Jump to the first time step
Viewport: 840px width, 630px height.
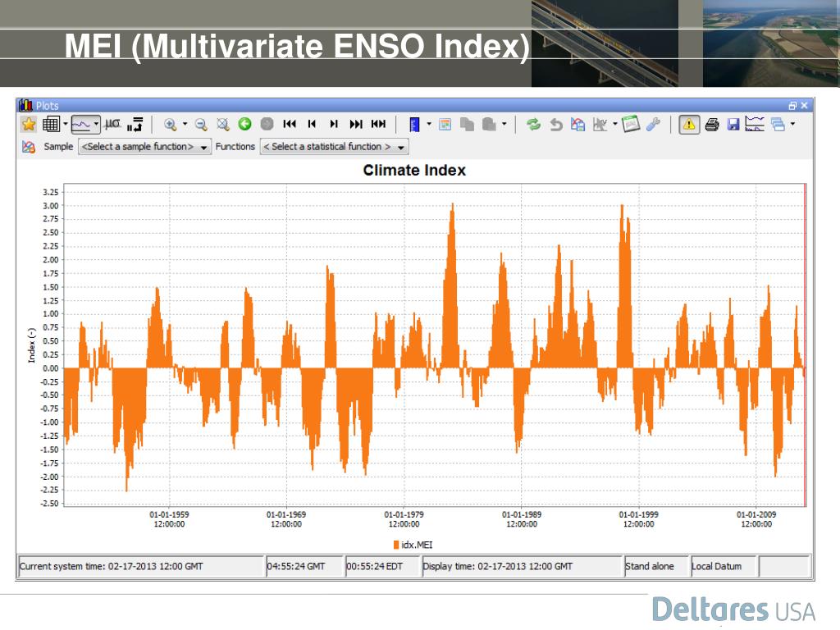click(290, 125)
